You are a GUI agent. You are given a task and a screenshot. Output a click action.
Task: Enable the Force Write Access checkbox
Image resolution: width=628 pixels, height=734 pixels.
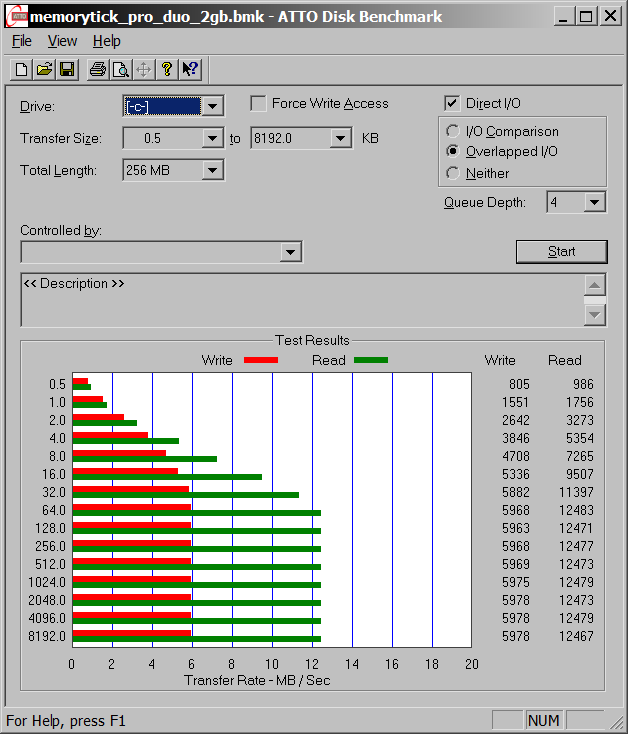(x=258, y=104)
